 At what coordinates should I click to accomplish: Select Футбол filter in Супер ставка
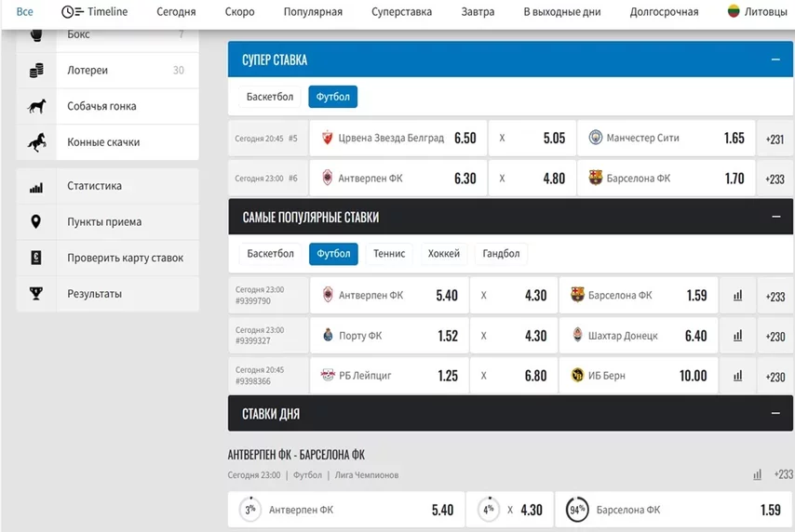click(x=332, y=97)
